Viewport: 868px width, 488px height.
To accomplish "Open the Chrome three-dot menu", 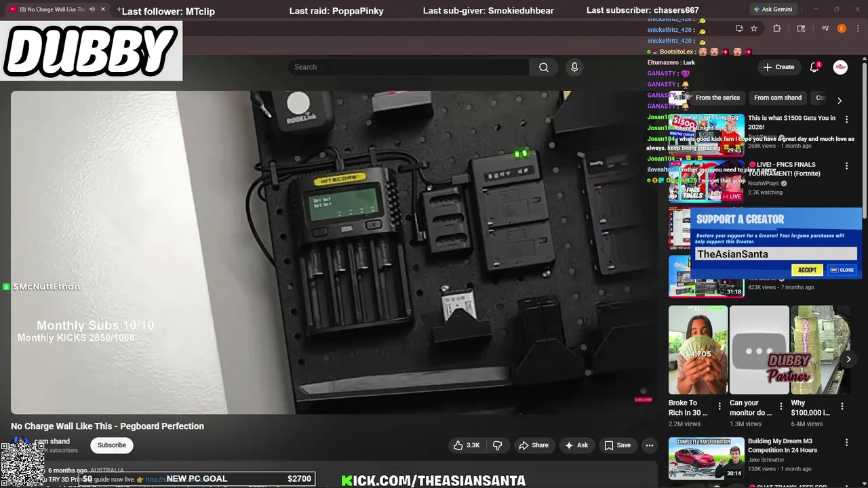I will (x=858, y=28).
